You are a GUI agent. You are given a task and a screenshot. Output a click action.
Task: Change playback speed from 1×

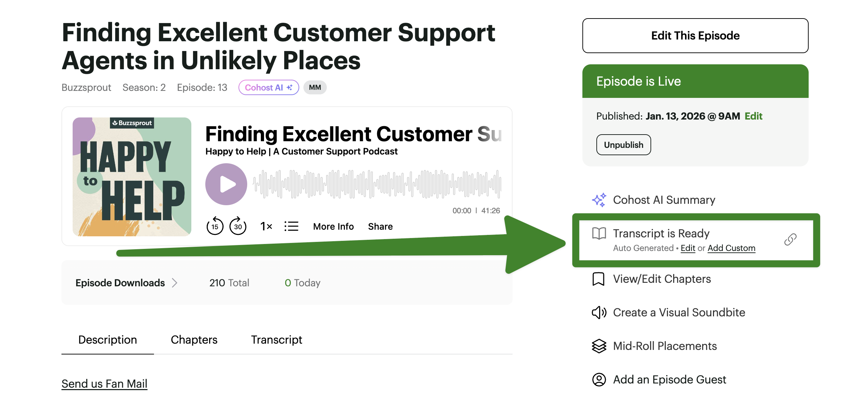pyautogui.click(x=266, y=227)
